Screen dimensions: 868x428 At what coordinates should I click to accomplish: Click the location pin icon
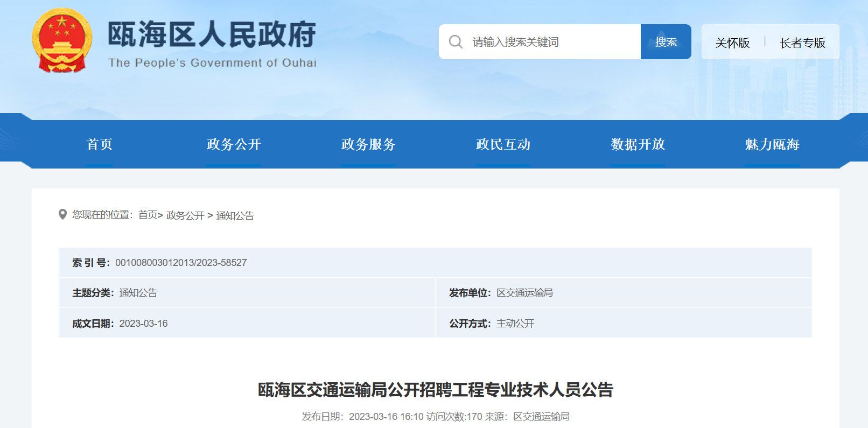(62, 215)
